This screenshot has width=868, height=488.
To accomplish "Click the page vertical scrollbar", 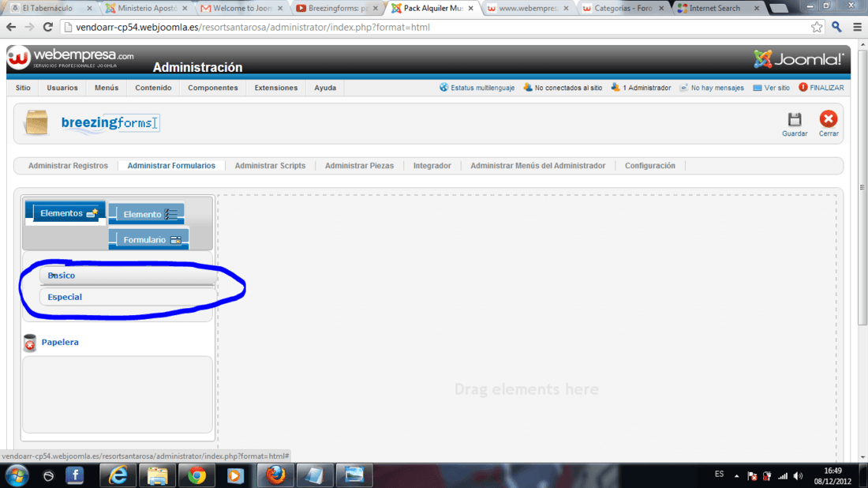I will coord(862,187).
